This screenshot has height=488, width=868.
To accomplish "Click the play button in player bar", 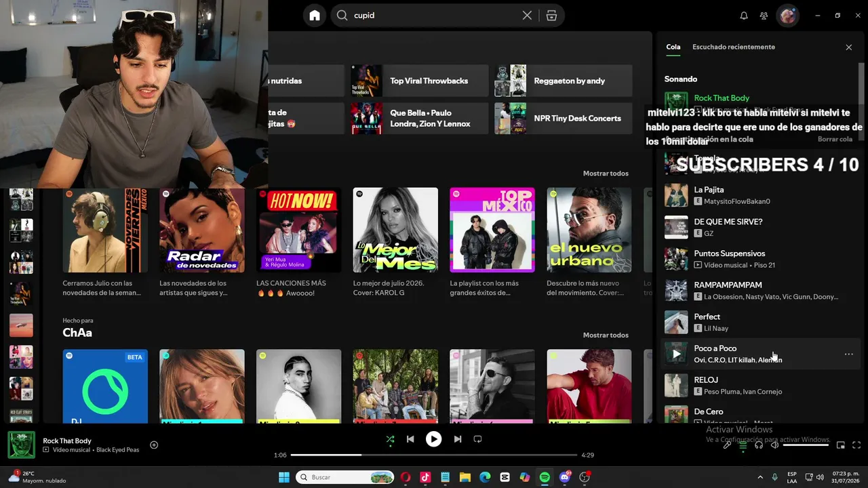I will pyautogui.click(x=433, y=439).
